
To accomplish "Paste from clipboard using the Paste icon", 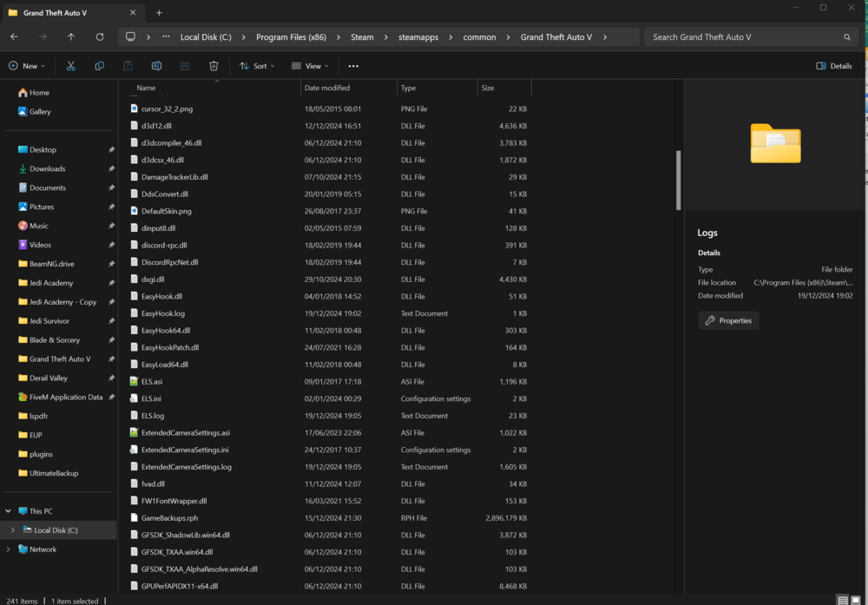I will click(x=128, y=65).
